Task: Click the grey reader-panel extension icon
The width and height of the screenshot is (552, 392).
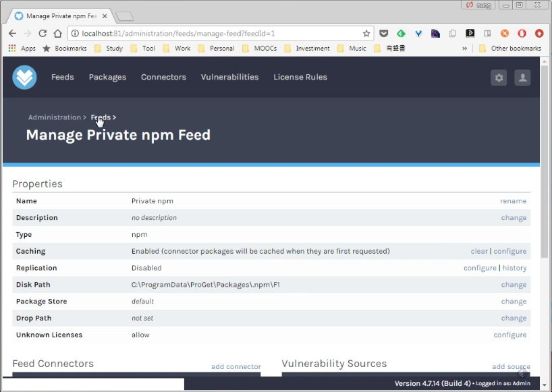Action: click(x=487, y=34)
